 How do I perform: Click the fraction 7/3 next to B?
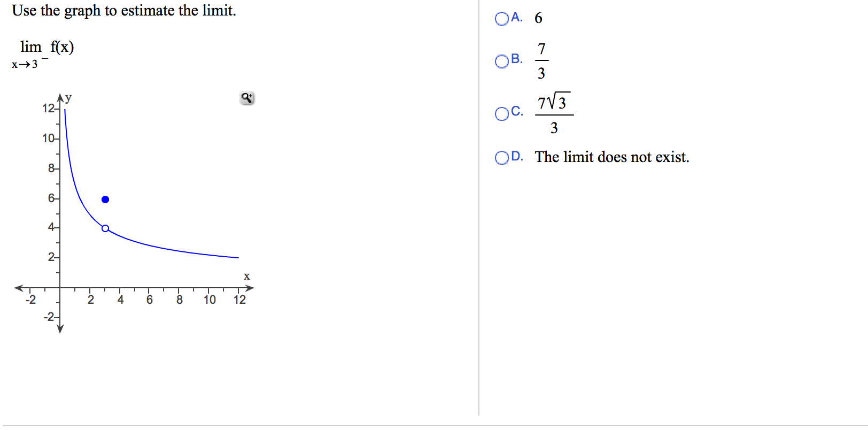coord(541,60)
